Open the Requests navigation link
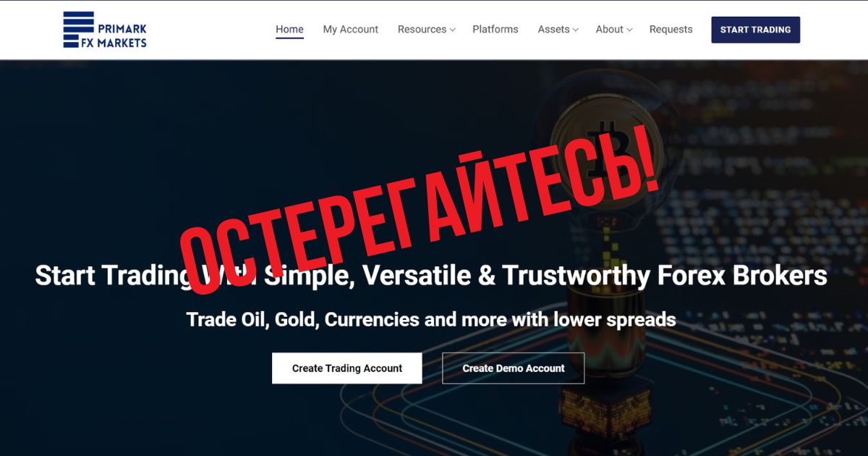868x456 pixels. click(x=671, y=30)
